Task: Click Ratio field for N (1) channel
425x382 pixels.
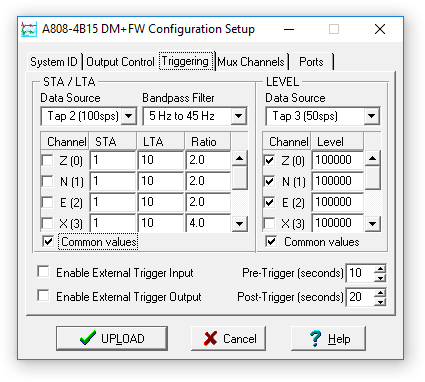Action: coord(208,181)
